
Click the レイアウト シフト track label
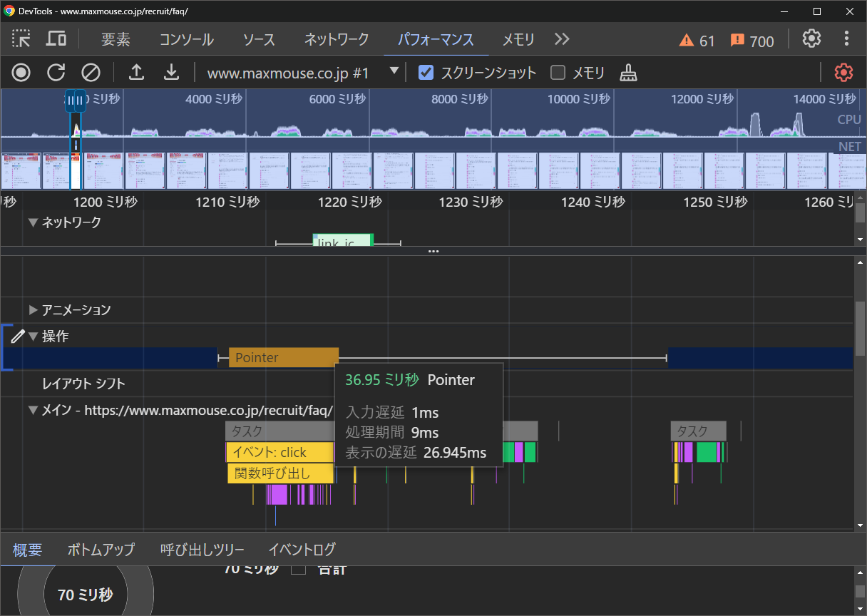pyautogui.click(x=83, y=384)
